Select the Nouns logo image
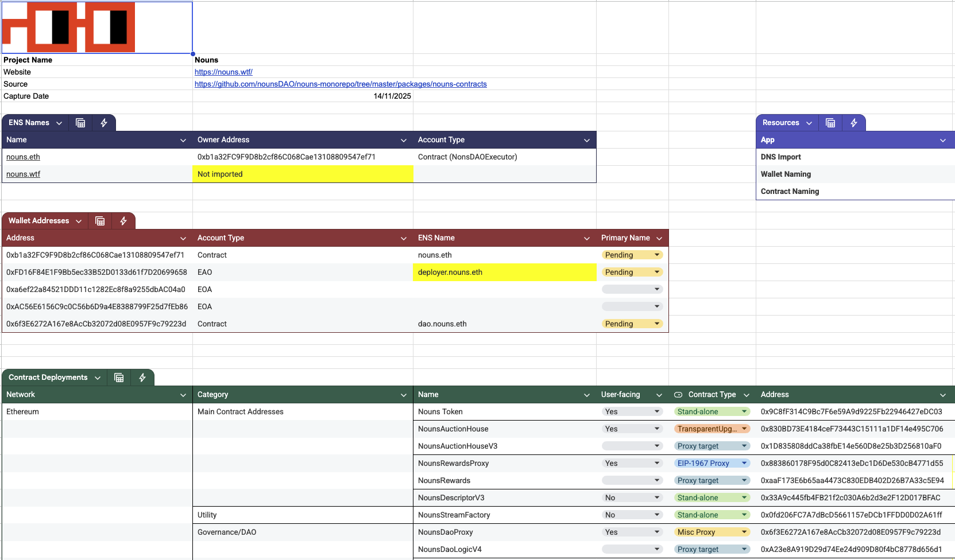The image size is (955, 560). [x=69, y=27]
